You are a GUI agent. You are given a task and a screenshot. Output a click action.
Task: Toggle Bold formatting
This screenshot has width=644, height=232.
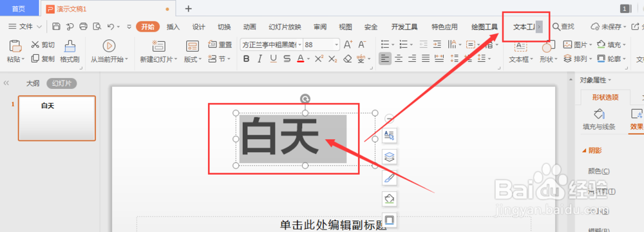[246, 59]
